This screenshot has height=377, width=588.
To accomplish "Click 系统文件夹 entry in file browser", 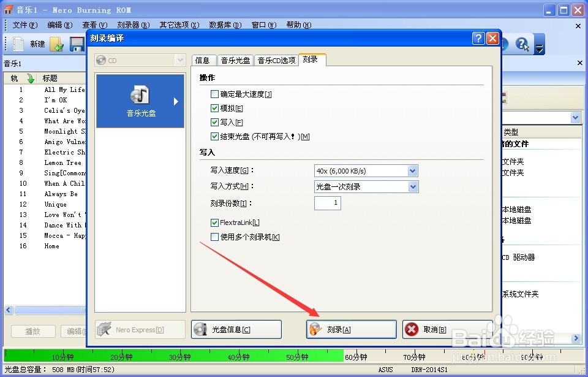I will [520, 294].
